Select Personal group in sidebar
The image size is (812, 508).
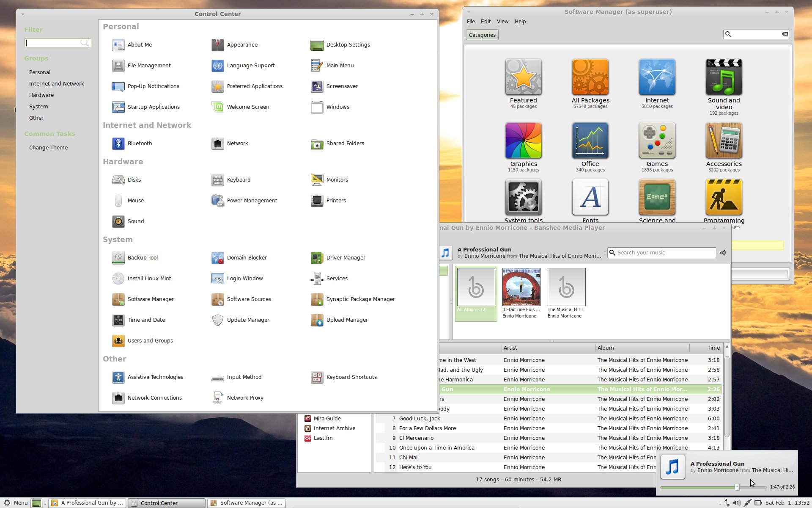click(40, 72)
